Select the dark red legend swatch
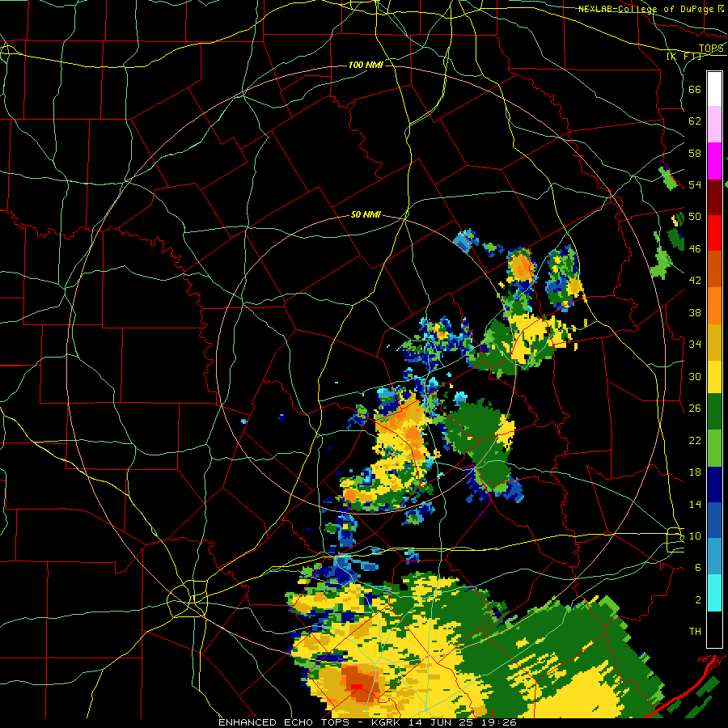 click(x=714, y=197)
